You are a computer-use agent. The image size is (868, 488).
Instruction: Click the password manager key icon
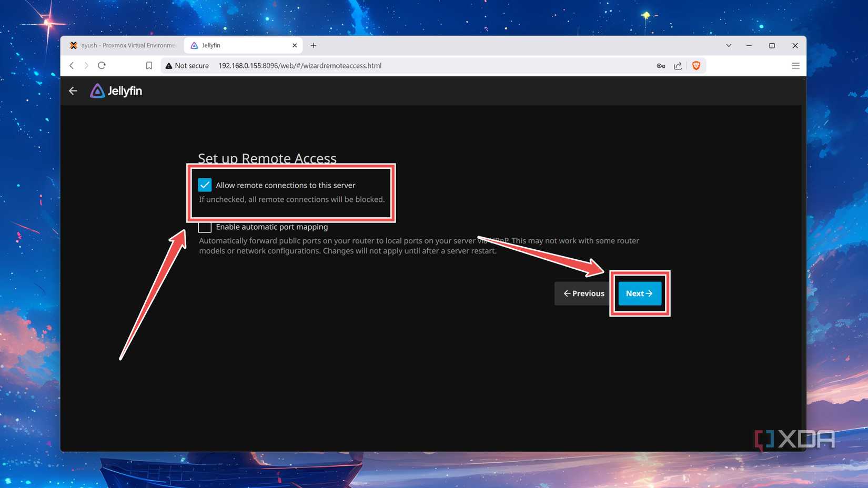pos(660,65)
